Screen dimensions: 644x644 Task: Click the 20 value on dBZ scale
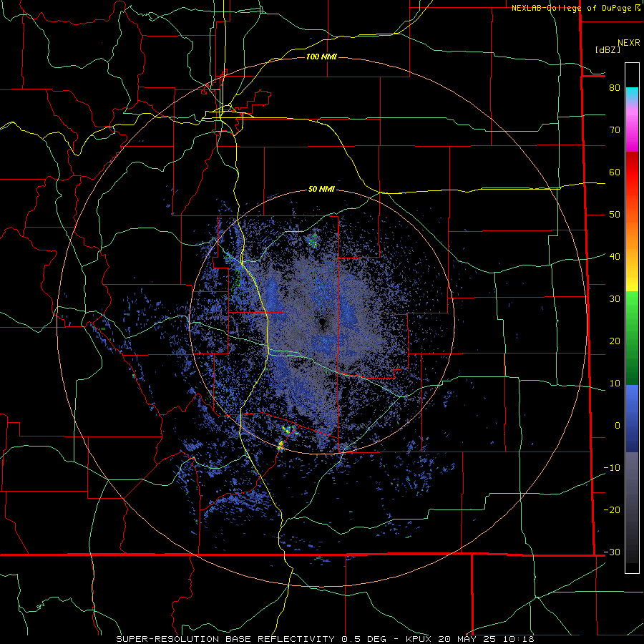(615, 341)
